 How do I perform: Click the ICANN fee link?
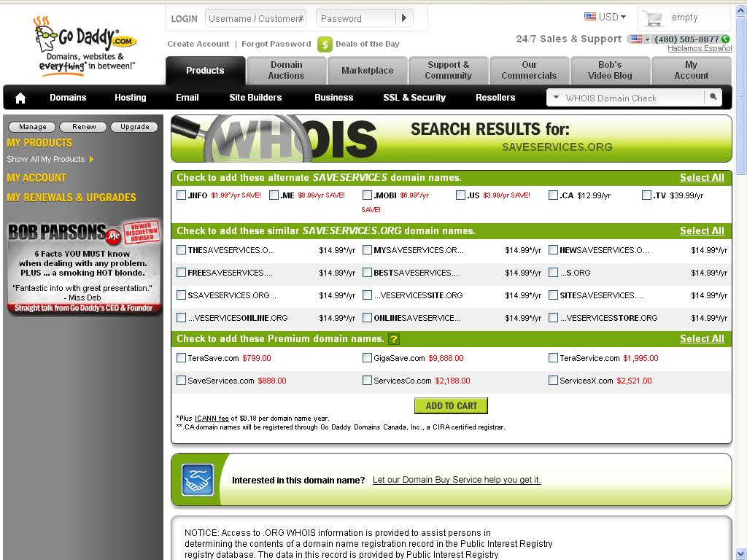tap(212, 419)
